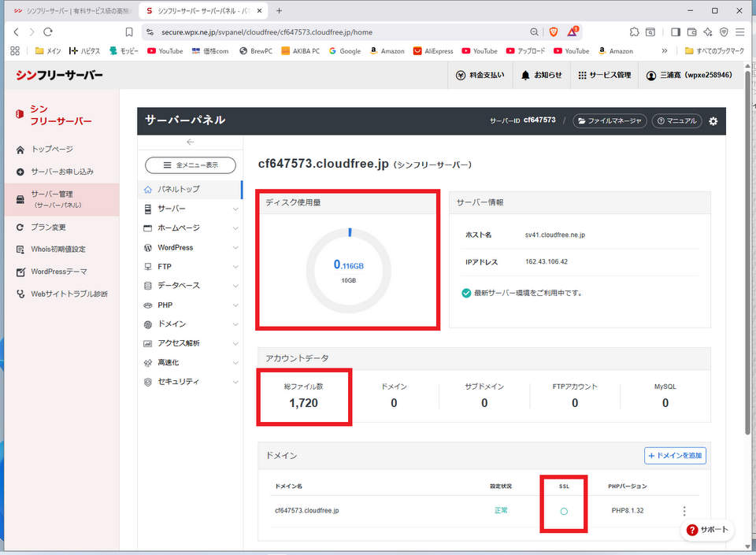
Task: Open the マニュアル manual button
Action: pyautogui.click(x=676, y=120)
